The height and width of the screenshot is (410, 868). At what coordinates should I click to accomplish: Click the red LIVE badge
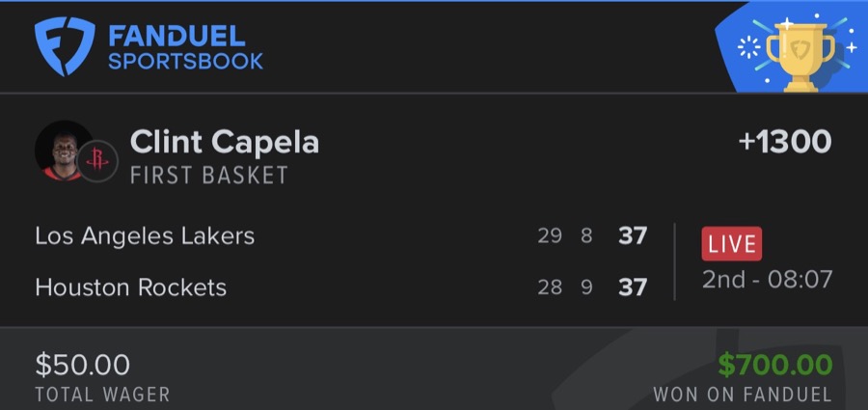[732, 245]
